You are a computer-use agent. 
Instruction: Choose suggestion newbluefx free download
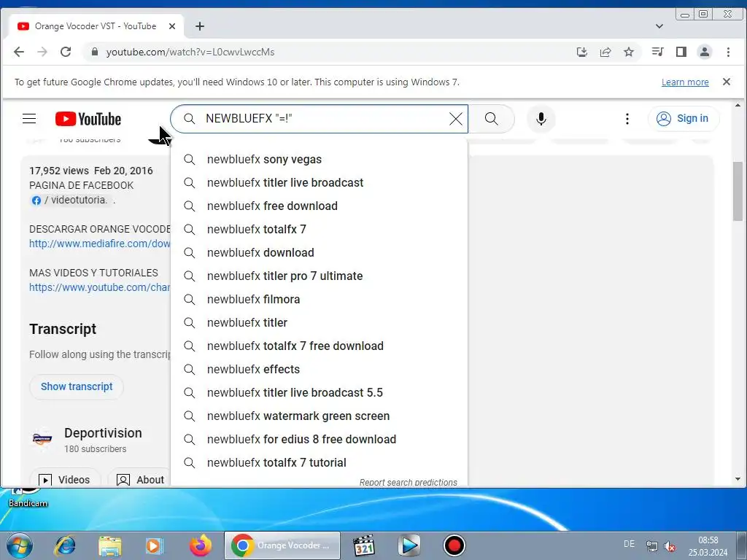click(x=320, y=206)
